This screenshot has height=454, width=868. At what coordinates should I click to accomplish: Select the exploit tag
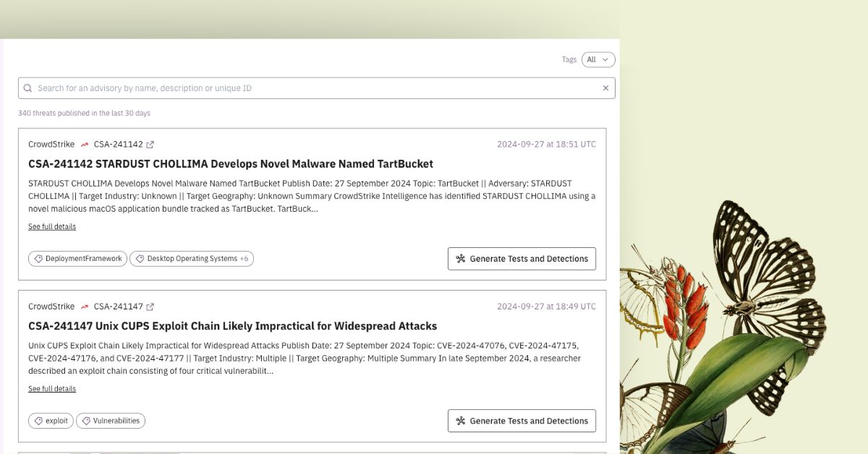51,421
